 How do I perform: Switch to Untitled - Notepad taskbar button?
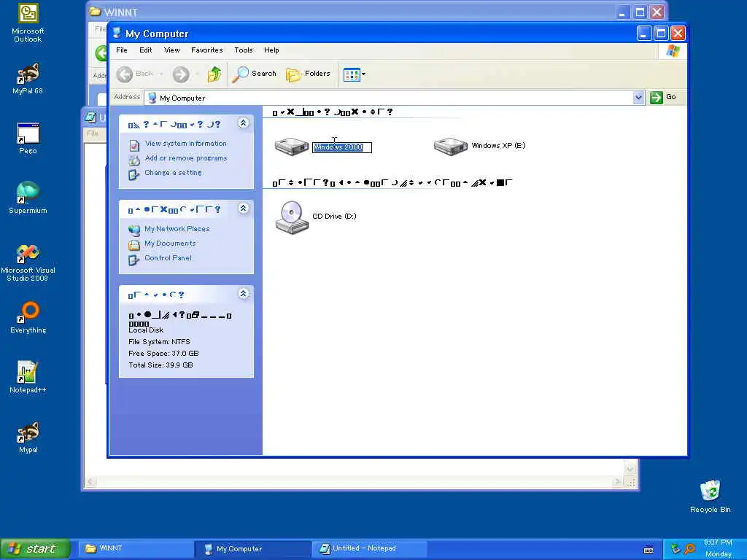369,548
